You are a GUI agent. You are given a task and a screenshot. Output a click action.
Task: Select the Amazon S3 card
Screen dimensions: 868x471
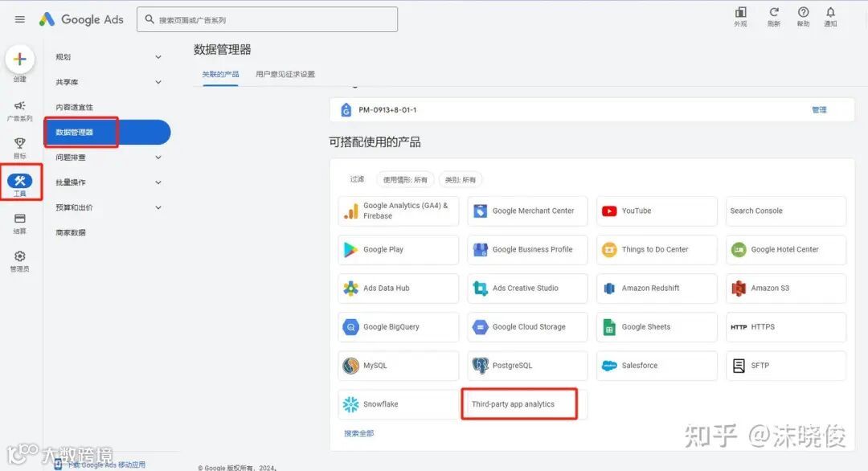click(x=786, y=289)
